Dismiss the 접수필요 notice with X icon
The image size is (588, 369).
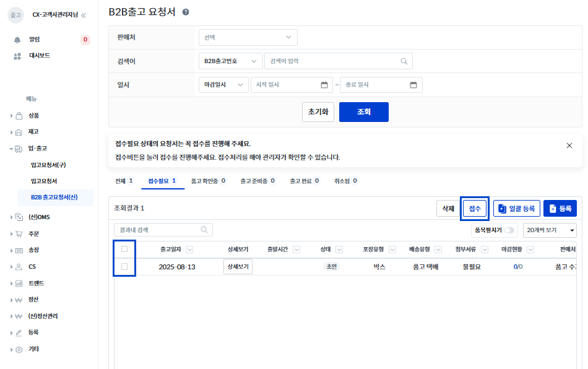[569, 145]
